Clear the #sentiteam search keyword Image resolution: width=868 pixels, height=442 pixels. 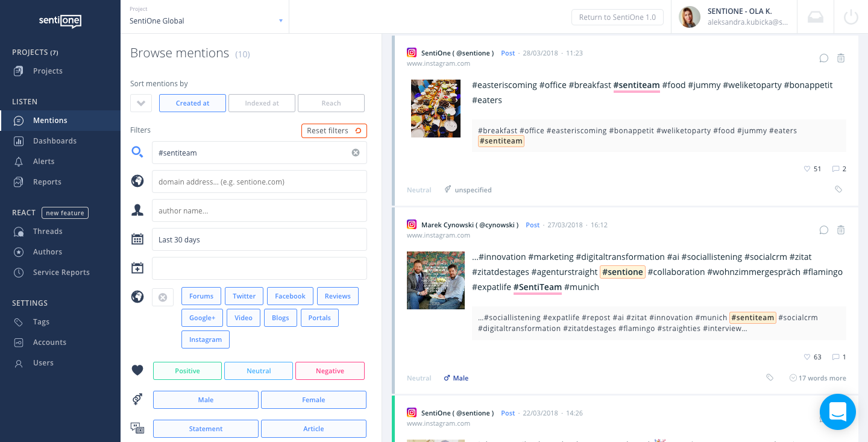click(x=356, y=153)
